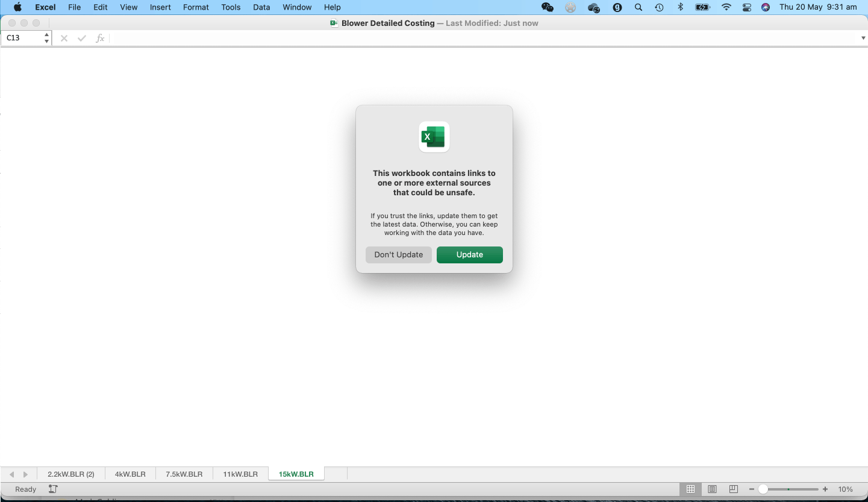
Task: Click the 10% zoom level text
Action: [x=846, y=489]
